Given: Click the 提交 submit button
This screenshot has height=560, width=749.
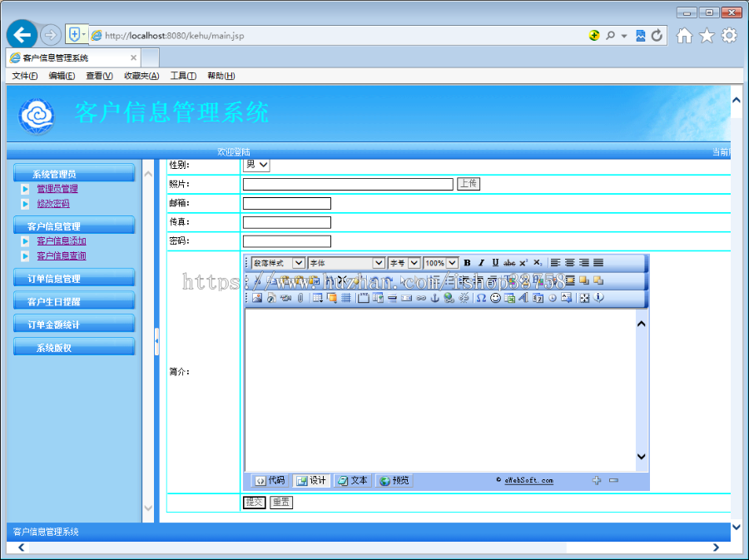Looking at the screenshot, I should (x=253, y=503).
